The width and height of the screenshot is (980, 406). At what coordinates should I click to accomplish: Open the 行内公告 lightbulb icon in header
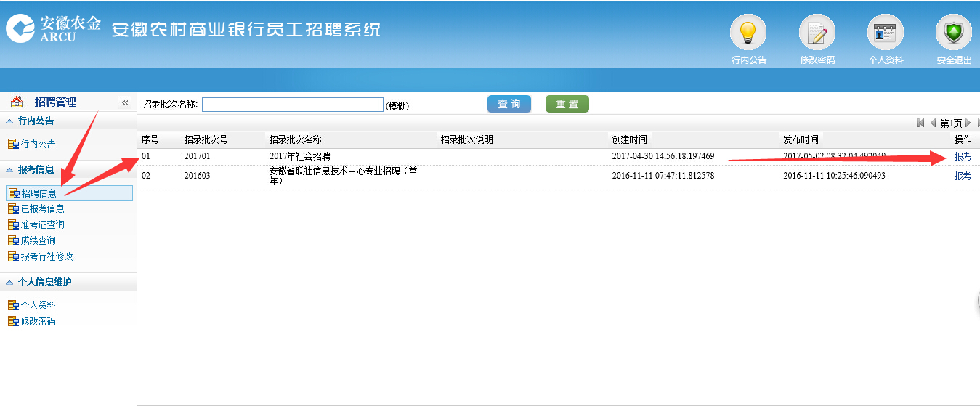click(748, 33)
